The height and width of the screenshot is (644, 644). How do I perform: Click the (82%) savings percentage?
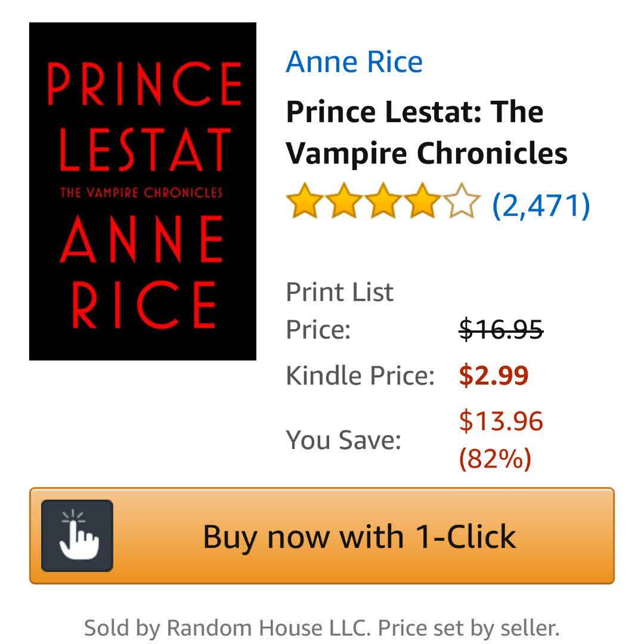tap(494, 459)
